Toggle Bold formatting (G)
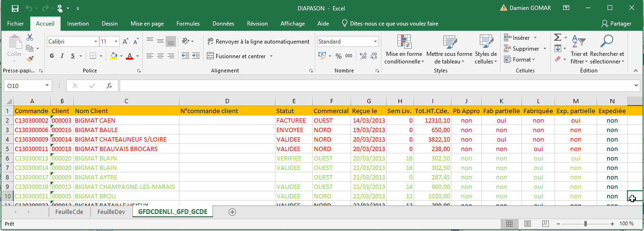 click(x=52, y=56)
